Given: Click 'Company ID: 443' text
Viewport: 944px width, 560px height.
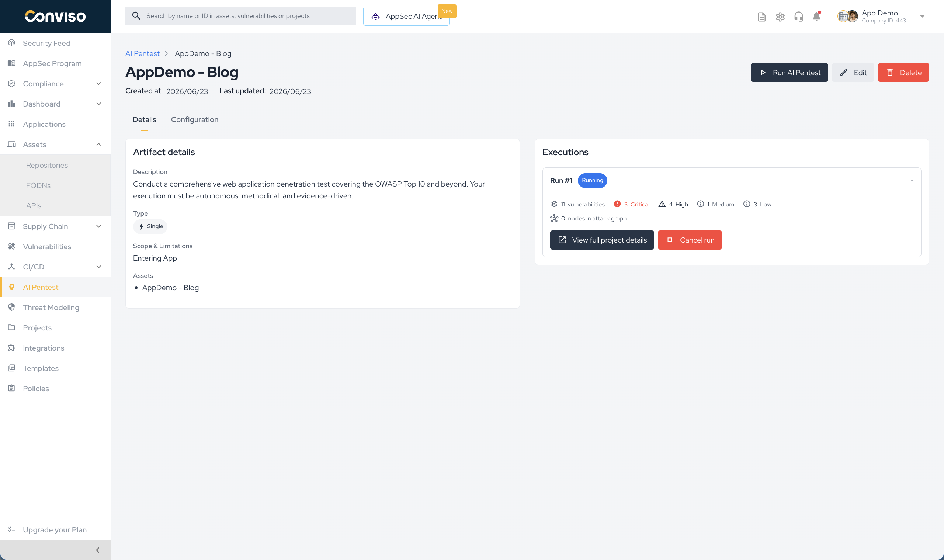Looking at the screenshot, I should tap(884, 21).
